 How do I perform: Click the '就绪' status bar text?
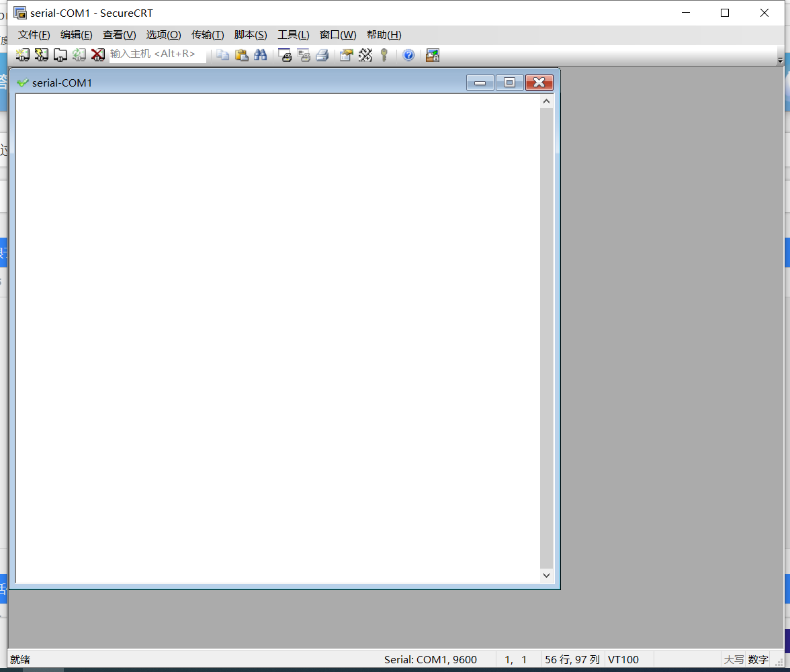coord(20,659)
